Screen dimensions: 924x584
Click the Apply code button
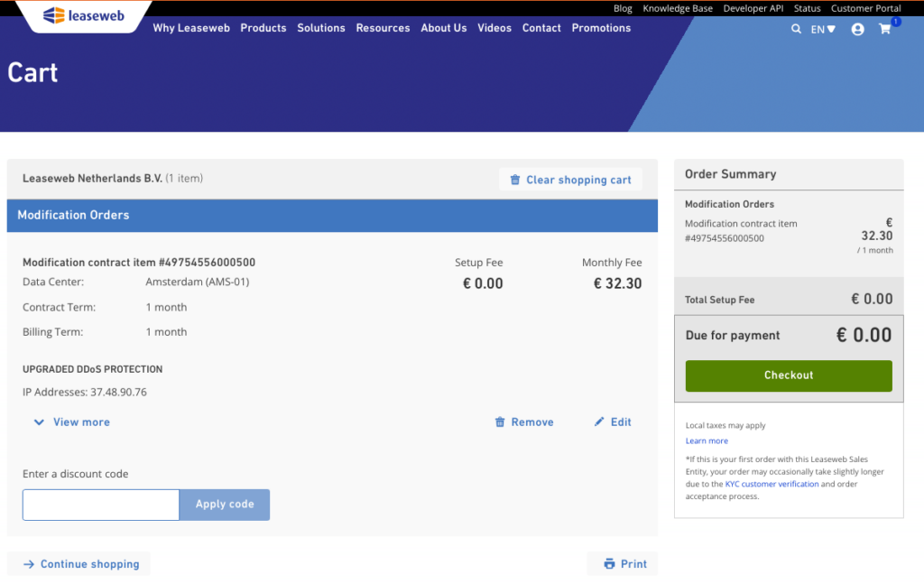(225, 505)
